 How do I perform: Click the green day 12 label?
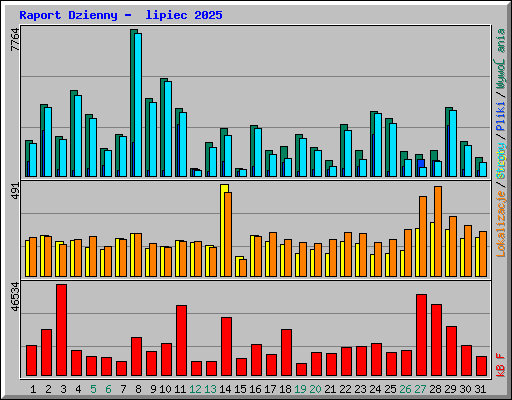point(195,389)
